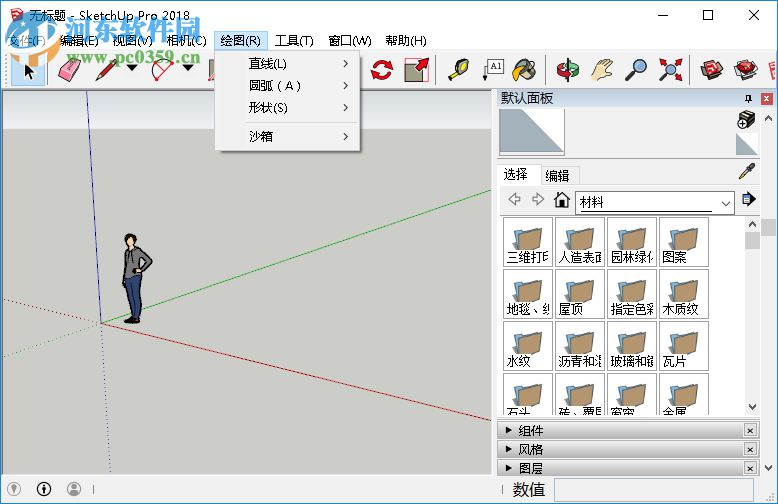The height and width of the screenshot is (504, 778).
Task: Close the 默认面板 tray
Action: (767, 98)
